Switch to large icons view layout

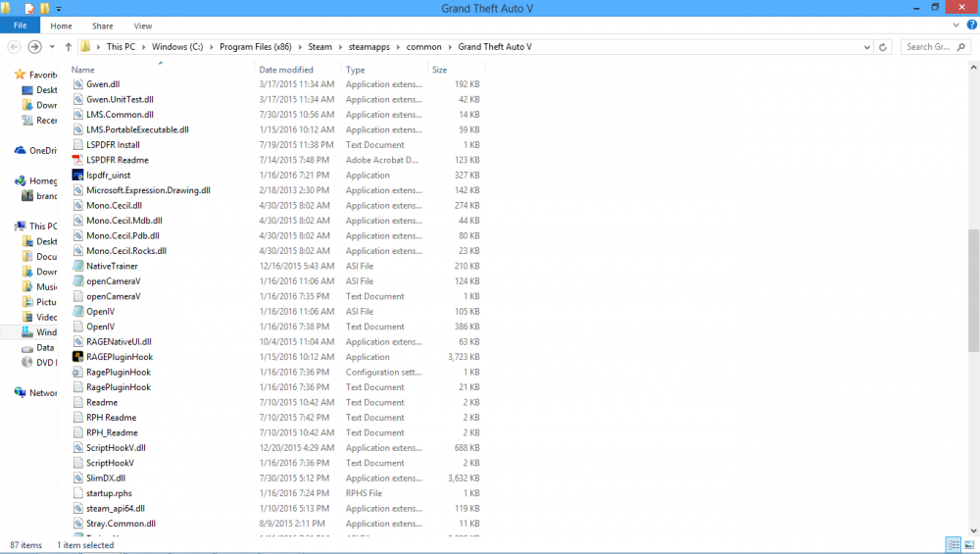click(x=969, y=545)
